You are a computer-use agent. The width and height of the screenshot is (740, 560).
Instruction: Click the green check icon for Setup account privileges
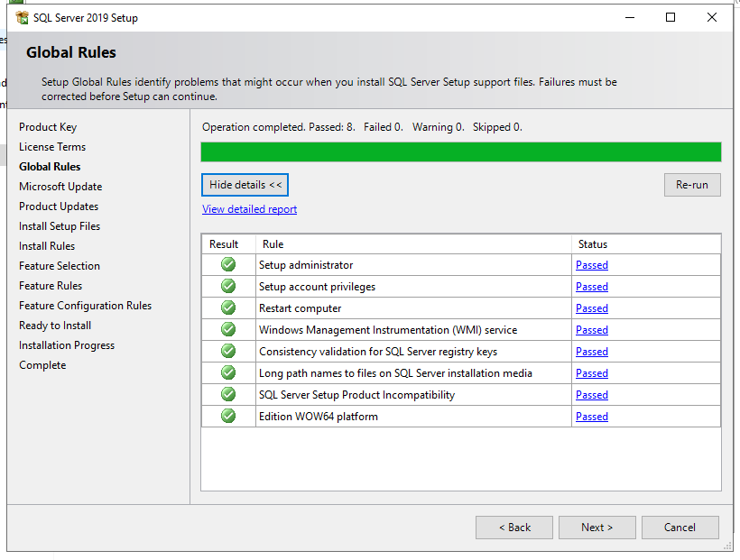(x=228, y=287)
